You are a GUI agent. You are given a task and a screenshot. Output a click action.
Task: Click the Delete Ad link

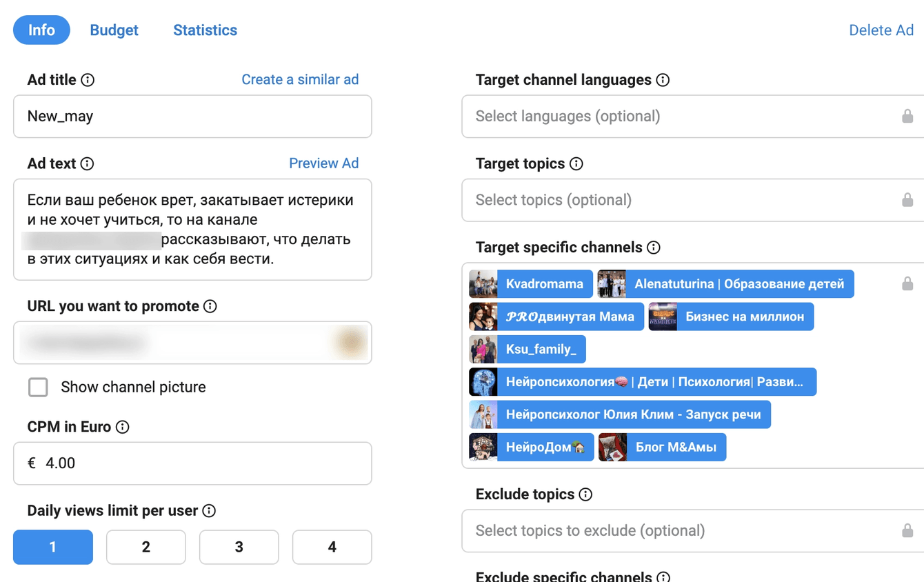click(x=881, y=30)
